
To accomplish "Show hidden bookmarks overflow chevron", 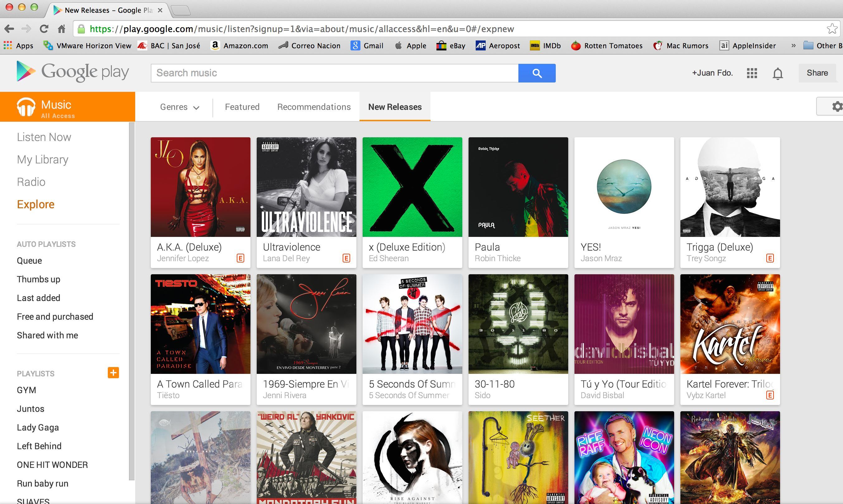I will (793, 45).
